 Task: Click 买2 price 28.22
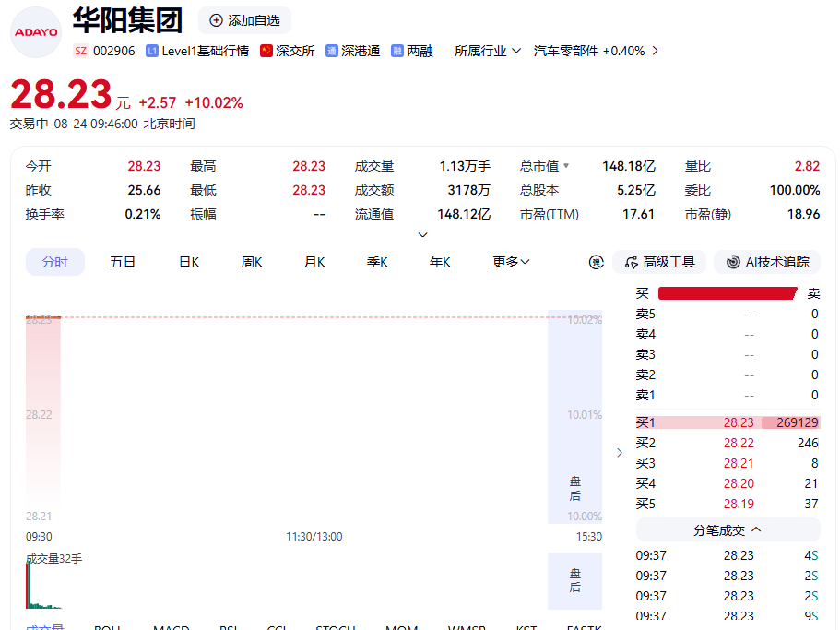pos(739,443)
